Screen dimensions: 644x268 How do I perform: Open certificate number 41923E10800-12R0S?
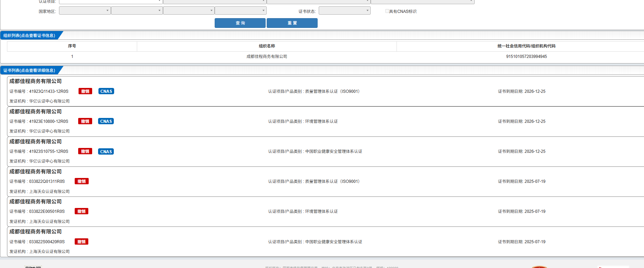pos(49,121)
